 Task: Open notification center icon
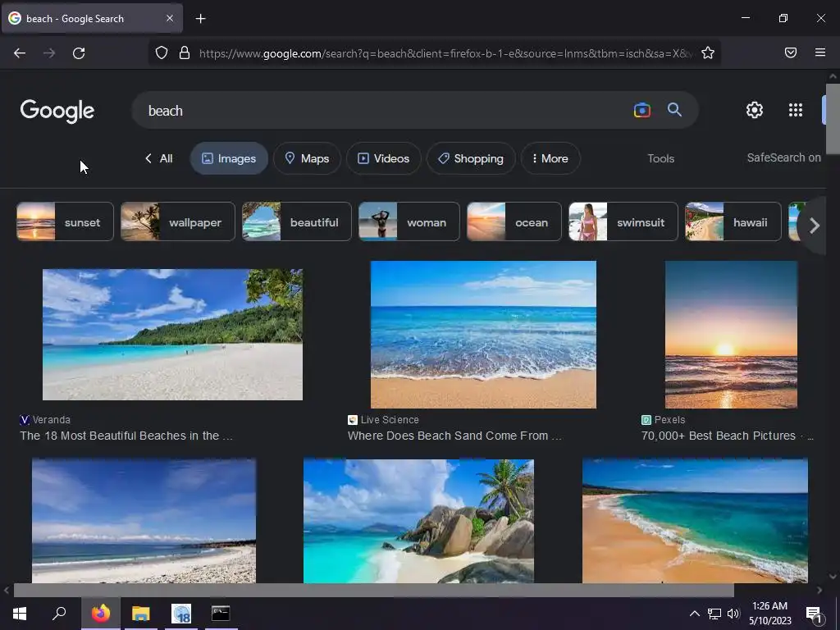pos(813,614)
